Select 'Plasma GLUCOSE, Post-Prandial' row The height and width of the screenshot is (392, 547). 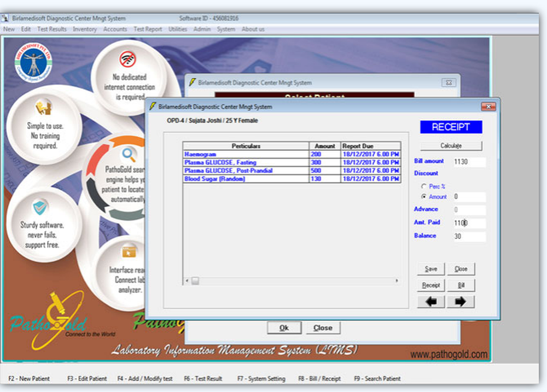292,171
